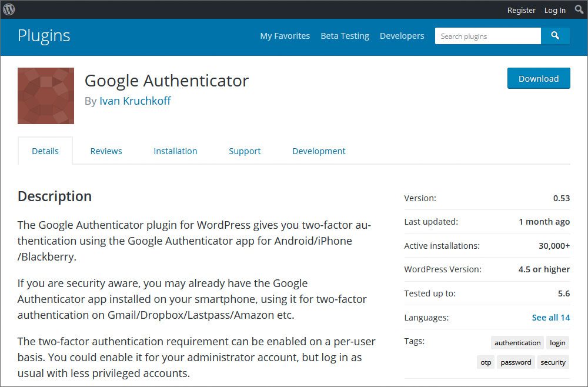Image resolution: width=588 pixels, height=387 pixels.
Task: Select the Details tab
Action: pyautogui.click(x=45, y=151)
